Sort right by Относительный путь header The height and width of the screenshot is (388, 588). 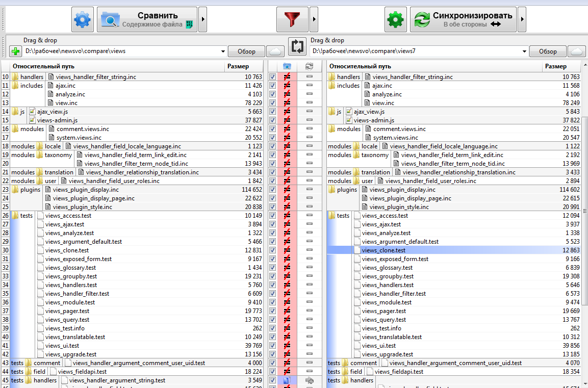pos(434,66)
